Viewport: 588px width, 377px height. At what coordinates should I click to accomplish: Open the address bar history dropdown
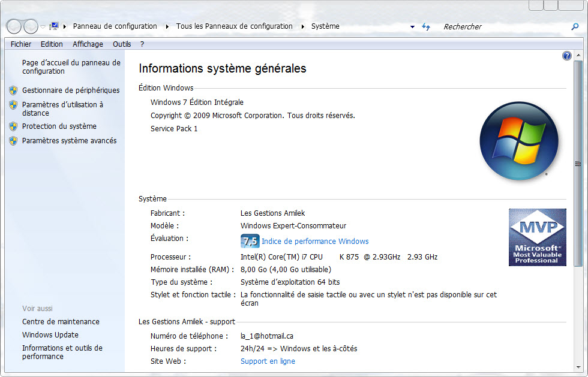click(x=413, y=27)
